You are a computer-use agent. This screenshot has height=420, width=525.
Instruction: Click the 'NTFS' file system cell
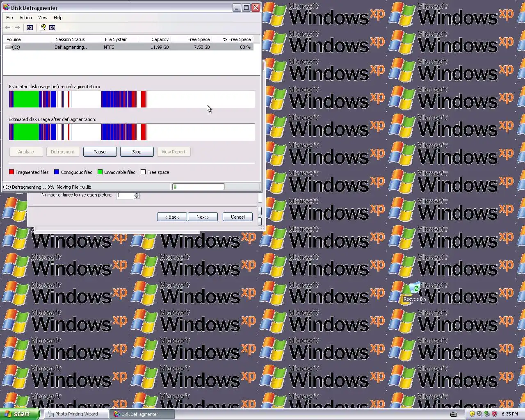(x=109, y=47)
